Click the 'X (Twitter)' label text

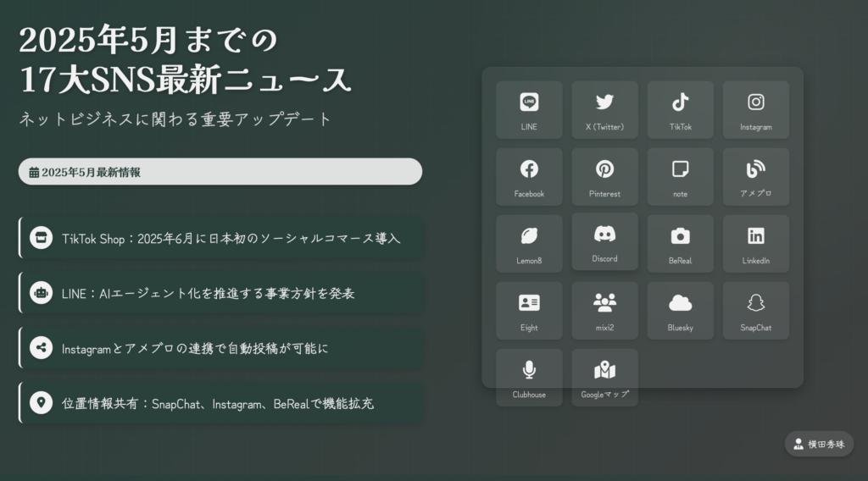point(604,127)
